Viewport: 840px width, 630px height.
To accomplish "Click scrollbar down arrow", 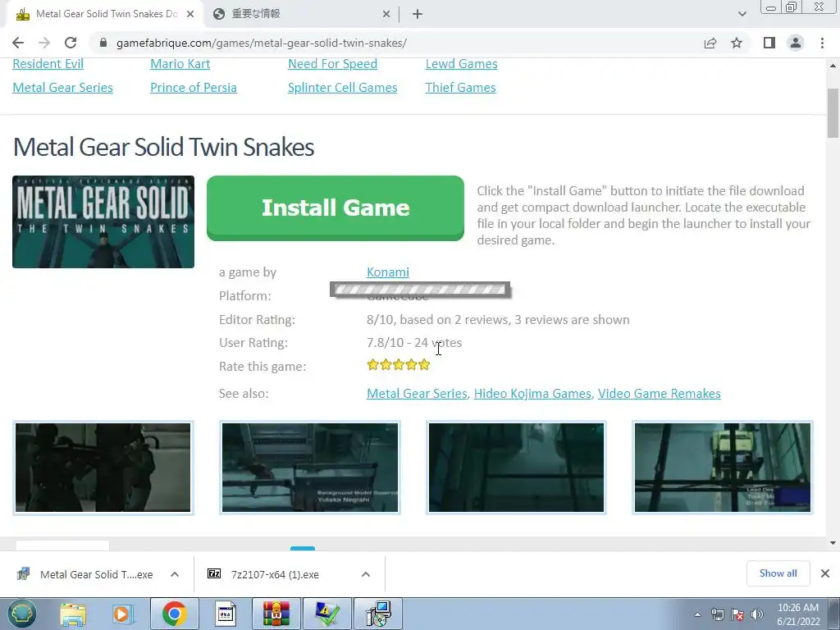I will (x=833, y=543).
